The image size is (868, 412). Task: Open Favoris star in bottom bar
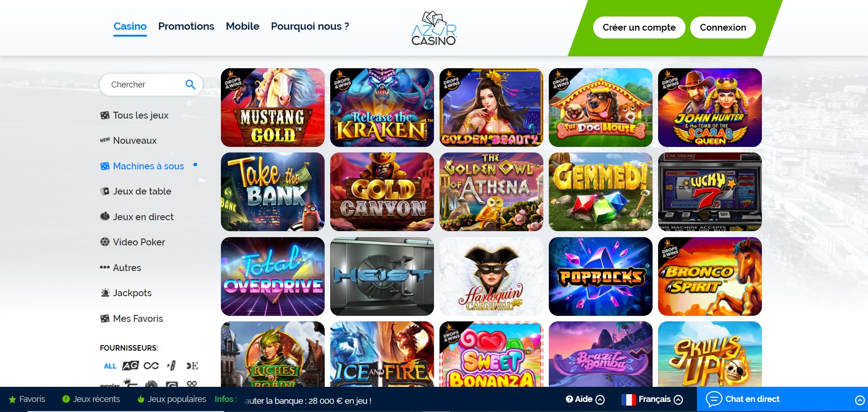pyautogui.click(x=27, y=399)
